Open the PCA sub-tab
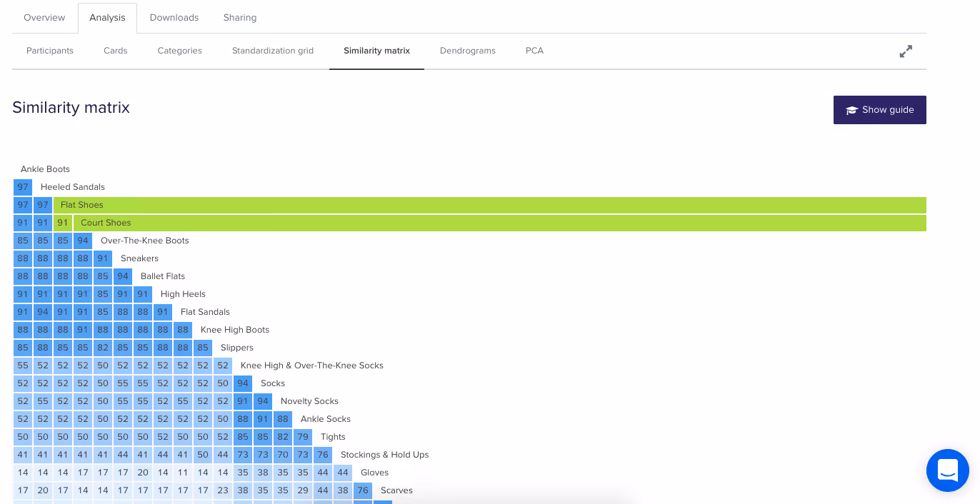 click(x=534, y=51)
